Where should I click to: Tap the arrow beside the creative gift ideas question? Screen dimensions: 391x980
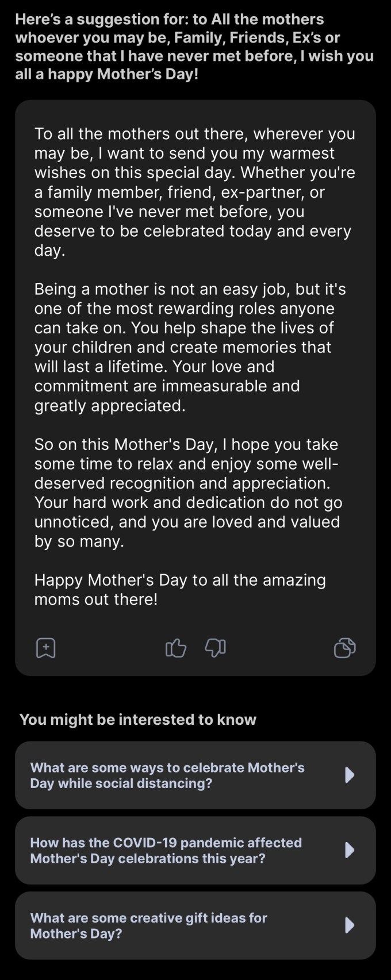coord(349,925)
